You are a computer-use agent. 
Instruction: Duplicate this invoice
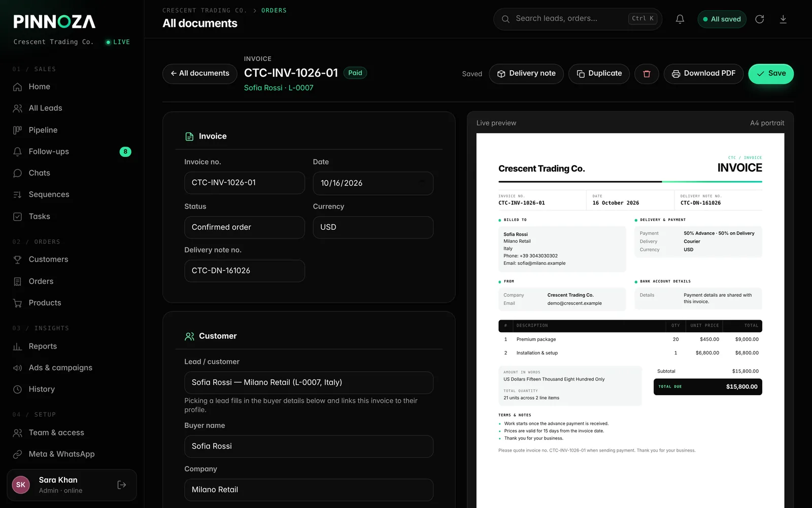599,74
